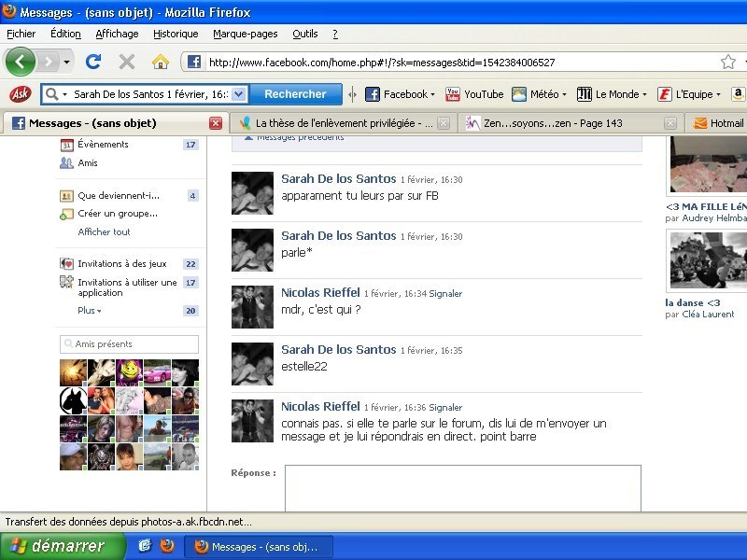Click the stop loading X icon
The height and width of the screenshot is (560, 747).
(127, 62)
